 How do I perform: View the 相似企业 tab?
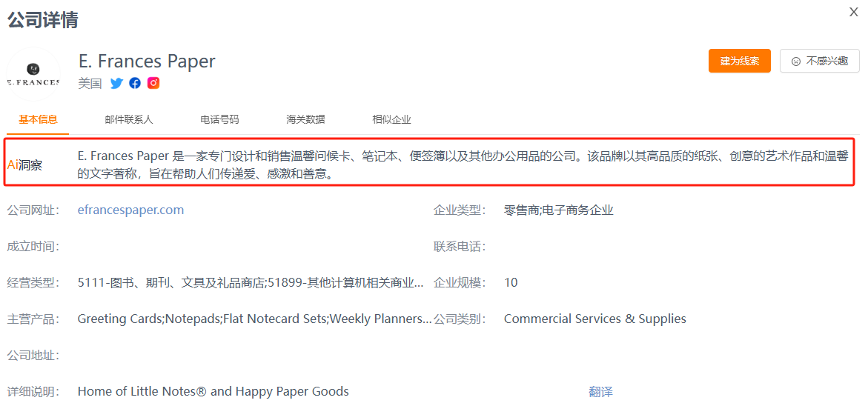coord(391,119)
